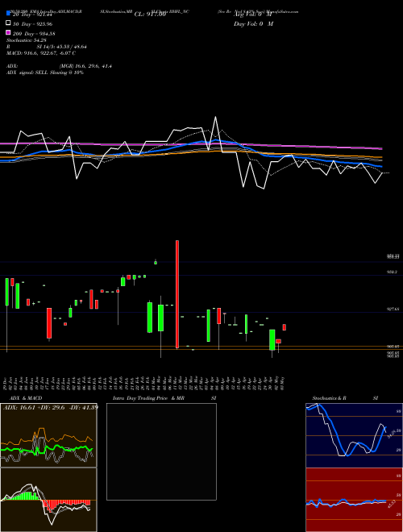This screenshot has height=532, width=403.
Task: Open the ADX indicator chart thumbnail
Action: 48,435
